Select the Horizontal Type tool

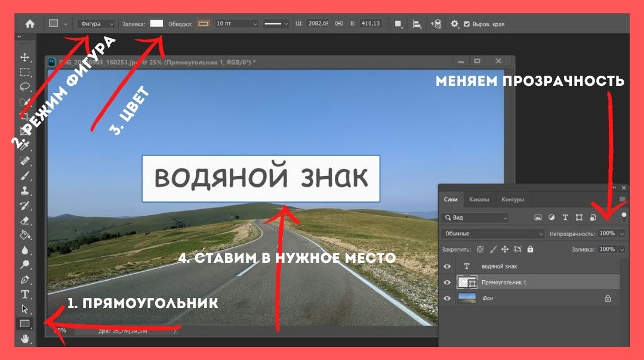pos(25,294)
